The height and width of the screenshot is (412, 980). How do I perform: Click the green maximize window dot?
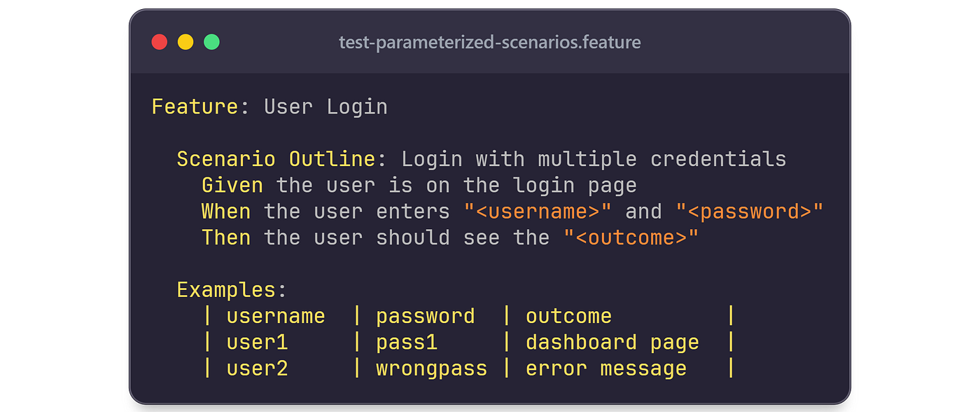[x=212, y=42]
